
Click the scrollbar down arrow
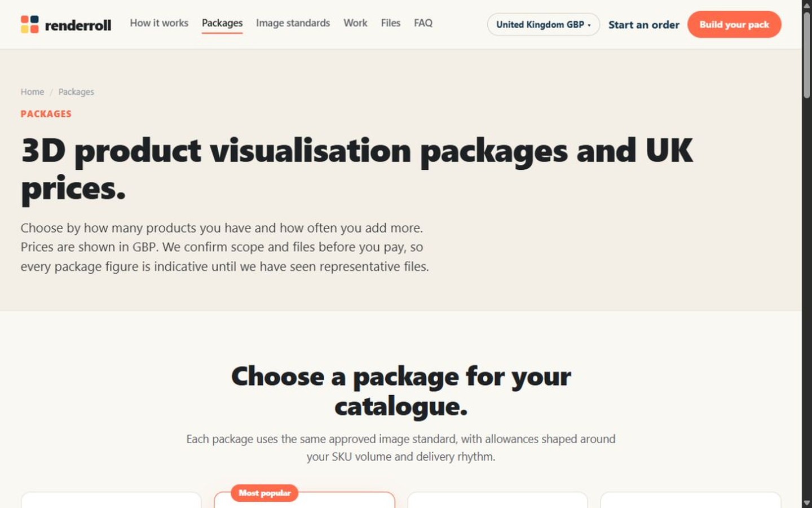pos(807,503)
